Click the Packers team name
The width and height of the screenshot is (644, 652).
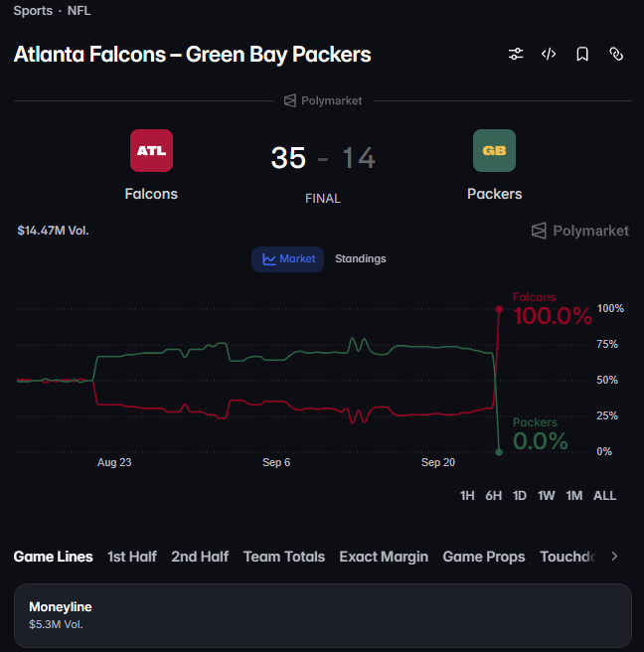[494, 194]
